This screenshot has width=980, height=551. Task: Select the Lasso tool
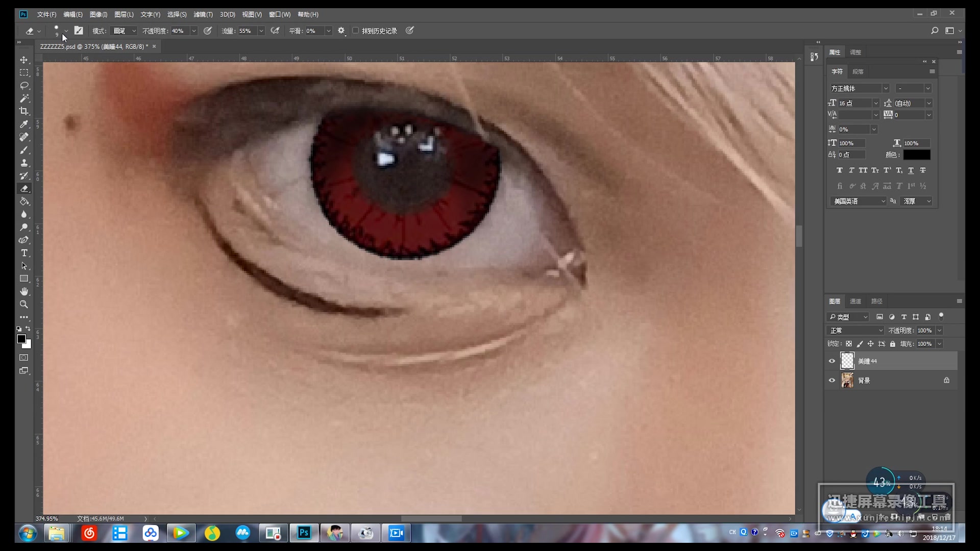pos(24,85)
